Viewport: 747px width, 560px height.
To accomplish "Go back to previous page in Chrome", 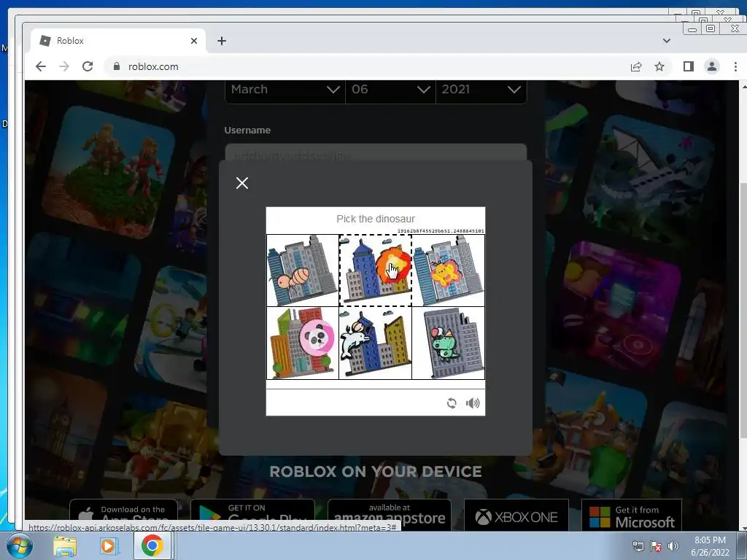I will (x=41, y=66).
